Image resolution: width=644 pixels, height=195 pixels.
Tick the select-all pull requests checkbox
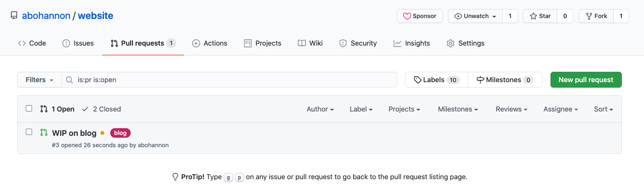[29, 108]
